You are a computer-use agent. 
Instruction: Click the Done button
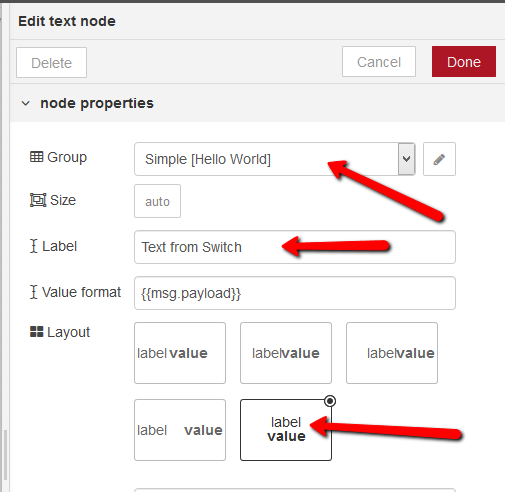(464, 62)
